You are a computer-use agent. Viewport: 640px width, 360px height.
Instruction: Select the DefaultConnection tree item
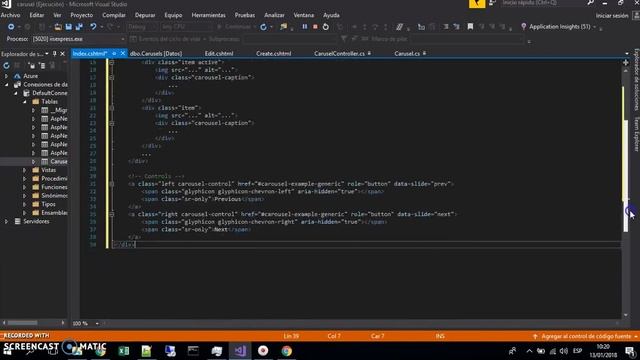tap(50, 93)
